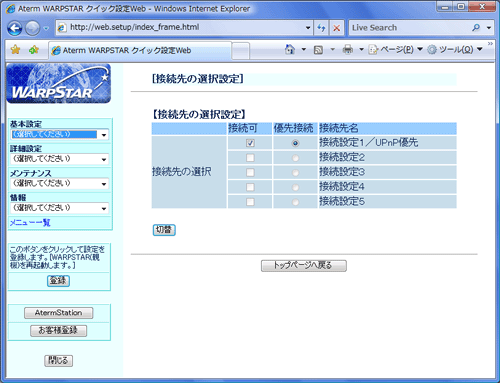Click the page icon in the address bar

pyautogui.click(x=62, y=28)
